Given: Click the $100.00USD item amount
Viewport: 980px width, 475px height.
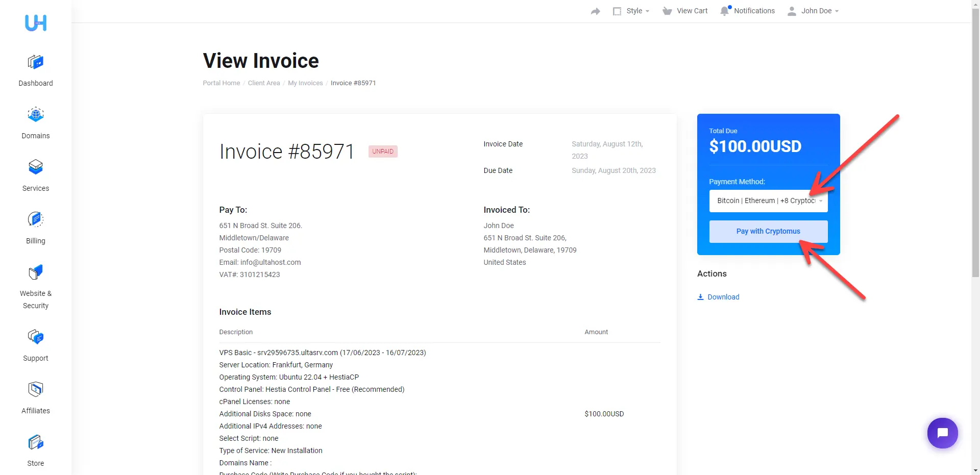Looking at the screenshot, I should (604, 414).
